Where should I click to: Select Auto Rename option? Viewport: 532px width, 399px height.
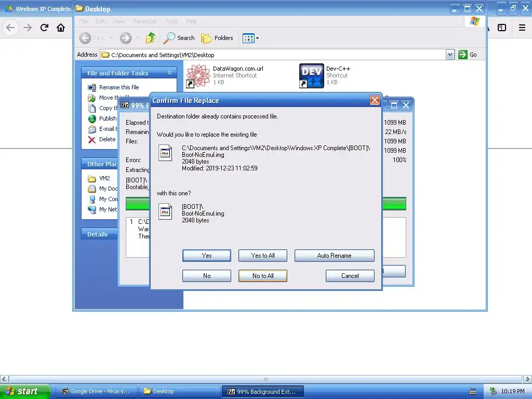(x=334, y=256)
